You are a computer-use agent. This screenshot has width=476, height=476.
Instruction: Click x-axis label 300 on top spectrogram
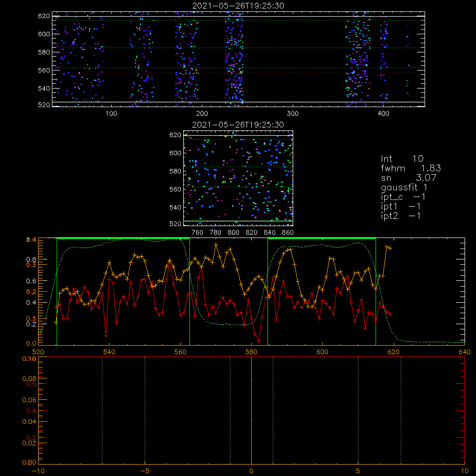[293, 114]
